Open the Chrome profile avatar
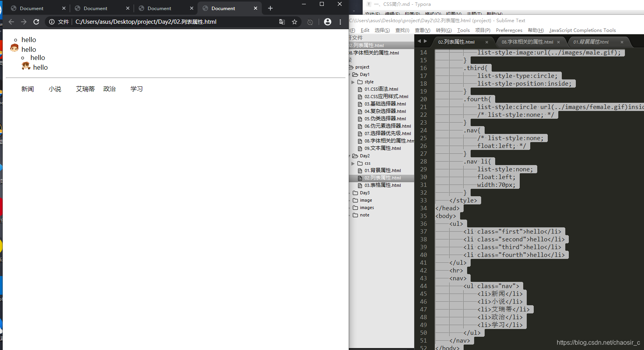The image size is (644, 350). point(328,22)
